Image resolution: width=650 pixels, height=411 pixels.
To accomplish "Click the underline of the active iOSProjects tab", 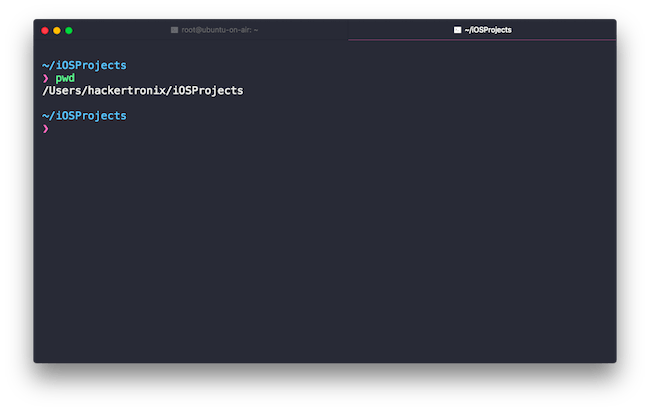I will (482, 40).
